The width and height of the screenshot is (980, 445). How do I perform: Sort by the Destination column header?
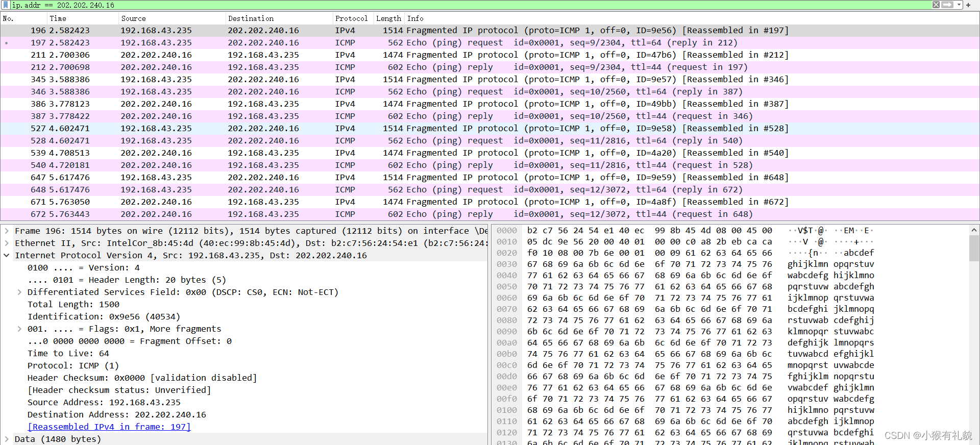click(x=279, y=18)
